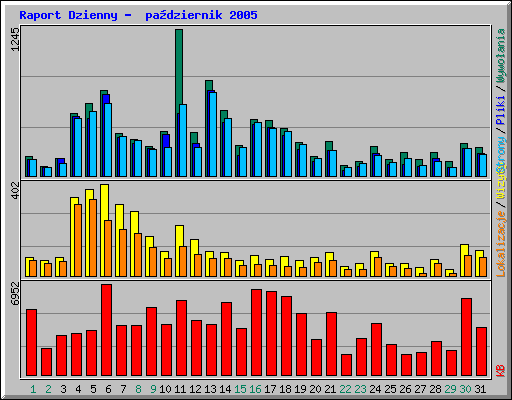Click the bottom chart axis value 6952
This screenshot has height=400, width=512.
point(15,293)
